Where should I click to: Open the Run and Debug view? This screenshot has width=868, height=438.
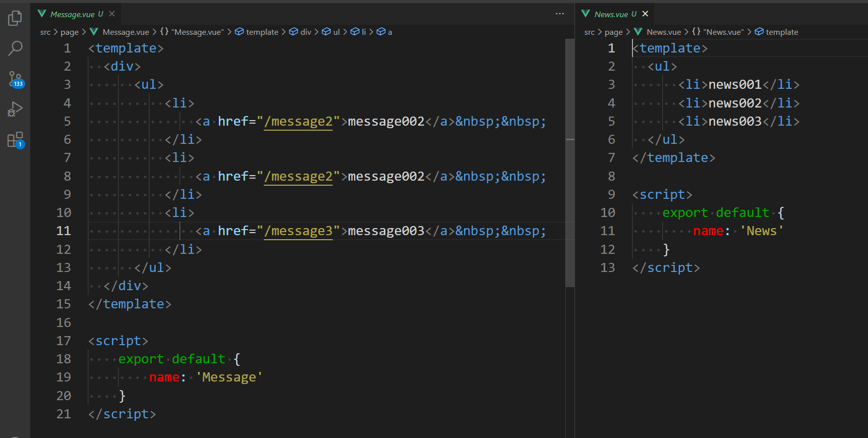pyautogui.click(x=15, y=109)
